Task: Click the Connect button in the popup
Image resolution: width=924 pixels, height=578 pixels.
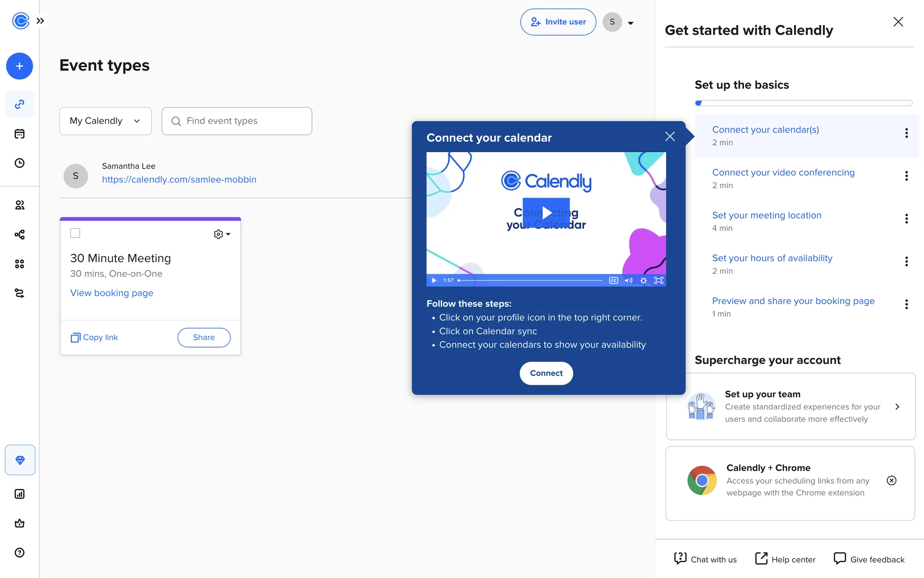Action: coord(546,373)
